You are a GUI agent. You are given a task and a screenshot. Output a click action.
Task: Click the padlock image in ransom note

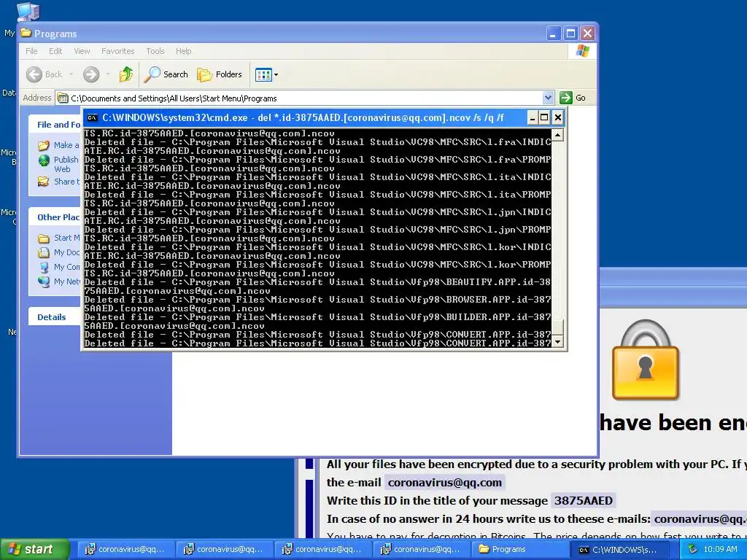(645, 360)
